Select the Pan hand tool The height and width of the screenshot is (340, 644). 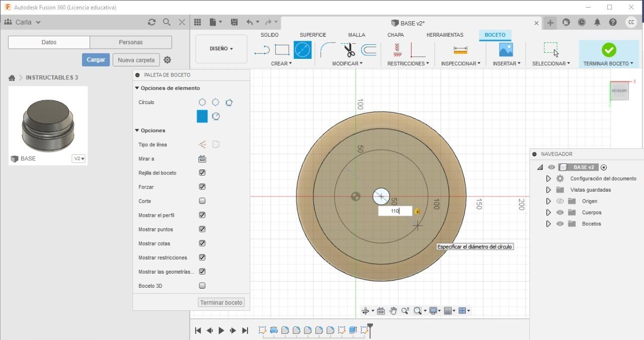pos(393,311)
